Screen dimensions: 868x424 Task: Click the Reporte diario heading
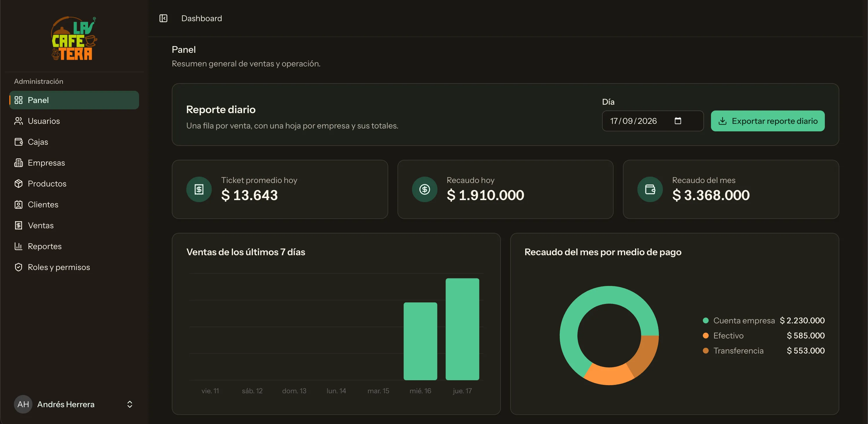pyautogui.click(x=221, y=109)
